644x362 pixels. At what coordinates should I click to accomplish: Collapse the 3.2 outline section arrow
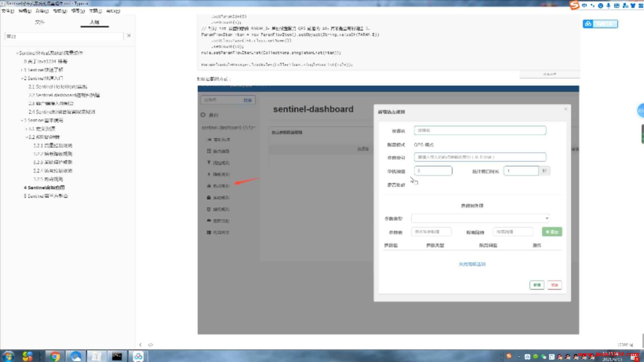click(x=26, y=137)
